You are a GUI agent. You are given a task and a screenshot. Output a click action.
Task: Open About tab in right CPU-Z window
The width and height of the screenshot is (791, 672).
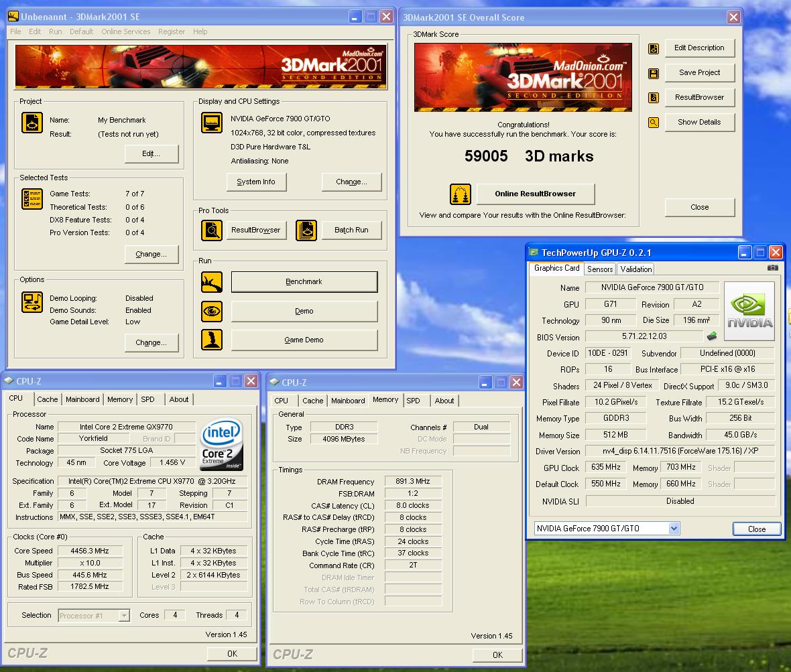click(x=444, y=401)
